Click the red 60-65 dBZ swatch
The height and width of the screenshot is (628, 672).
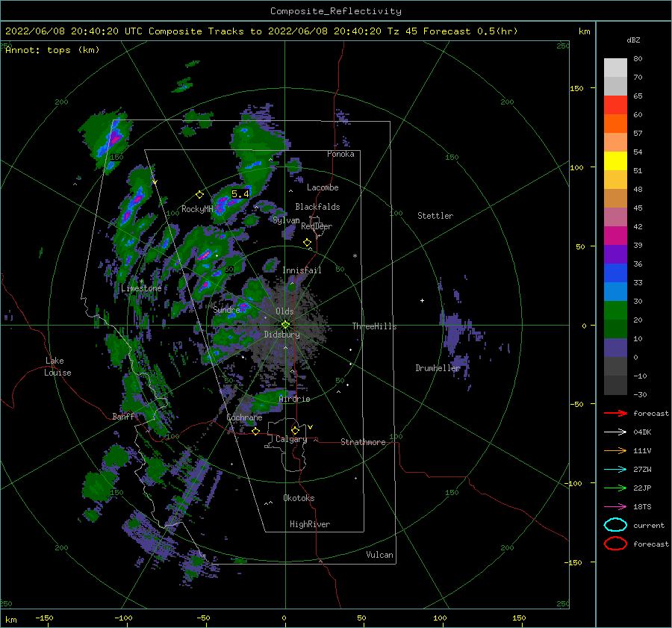click(615, 105)
